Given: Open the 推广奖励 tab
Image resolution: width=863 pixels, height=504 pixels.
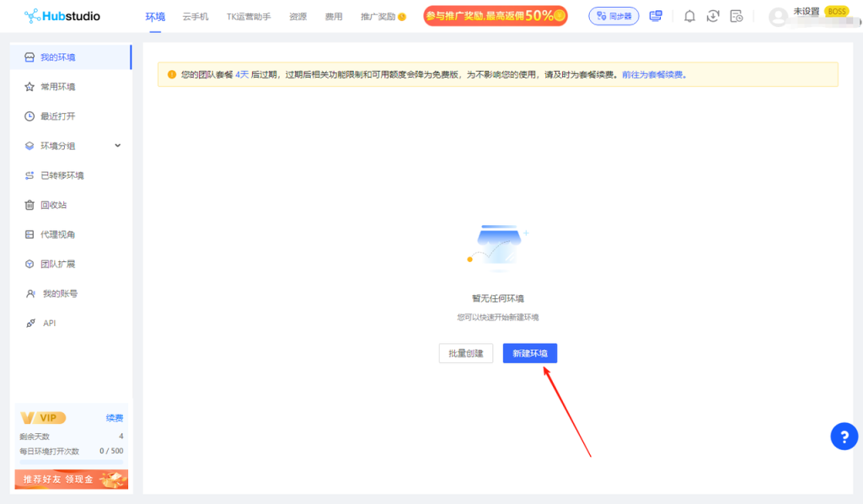Looking at the screenshot, I should [383, 17].
